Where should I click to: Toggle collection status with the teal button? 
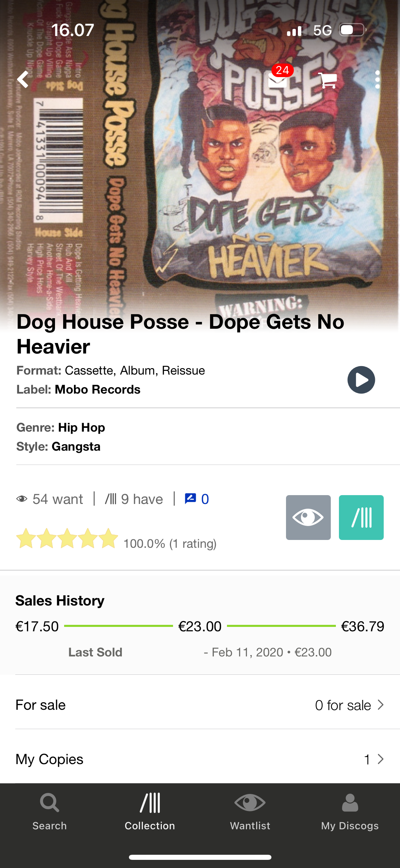point(361,518)
